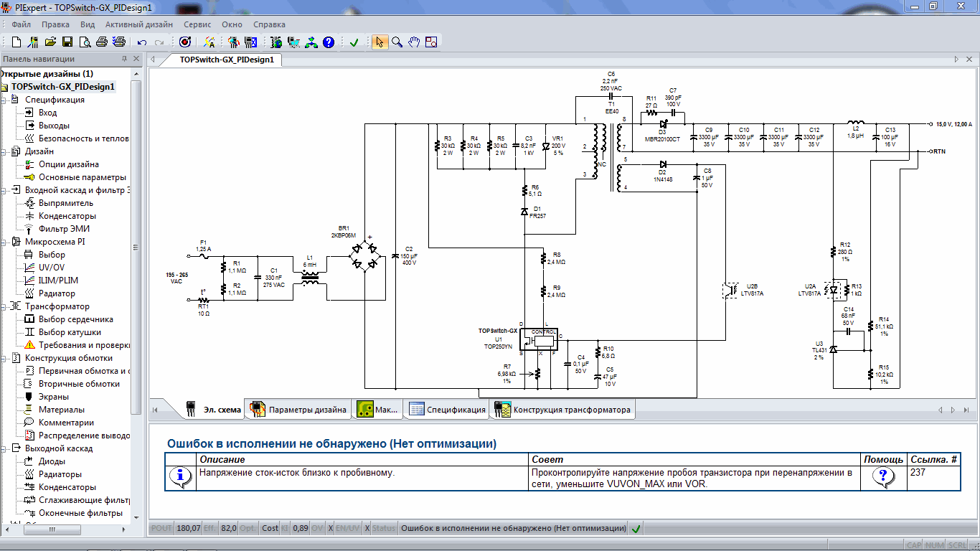Collapse the Микросхема PI tree node
980x551 pixels.
(x=4, y=242)
